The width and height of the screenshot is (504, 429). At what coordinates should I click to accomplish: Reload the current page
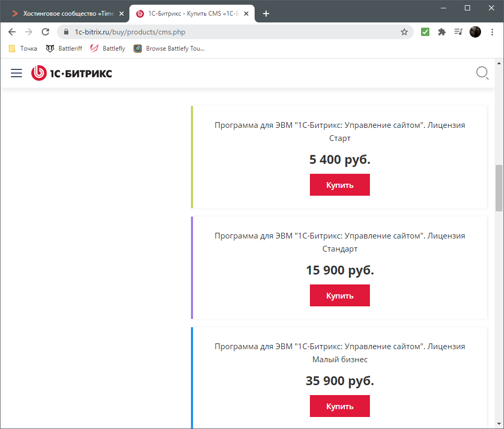45,32
